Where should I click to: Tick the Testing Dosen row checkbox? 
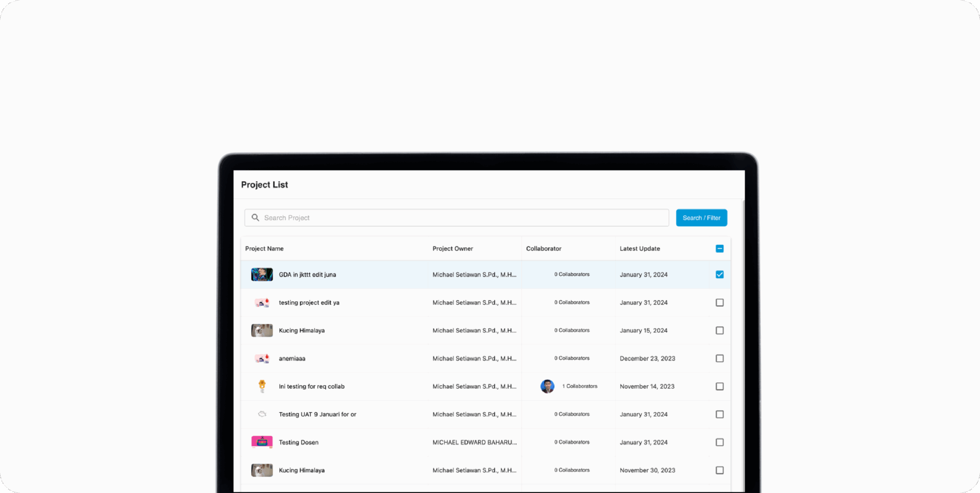pos(720,442)
